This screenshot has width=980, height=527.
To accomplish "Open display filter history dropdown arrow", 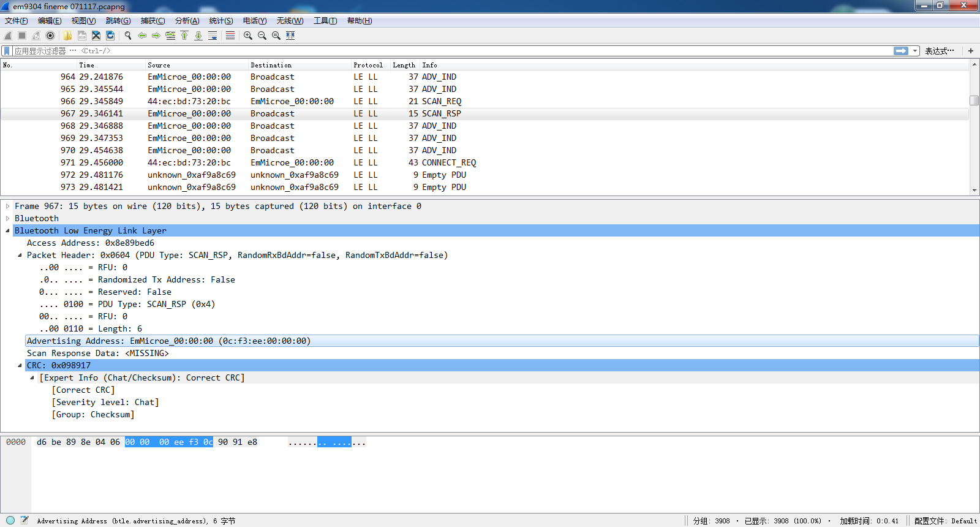I will [915, 51].
